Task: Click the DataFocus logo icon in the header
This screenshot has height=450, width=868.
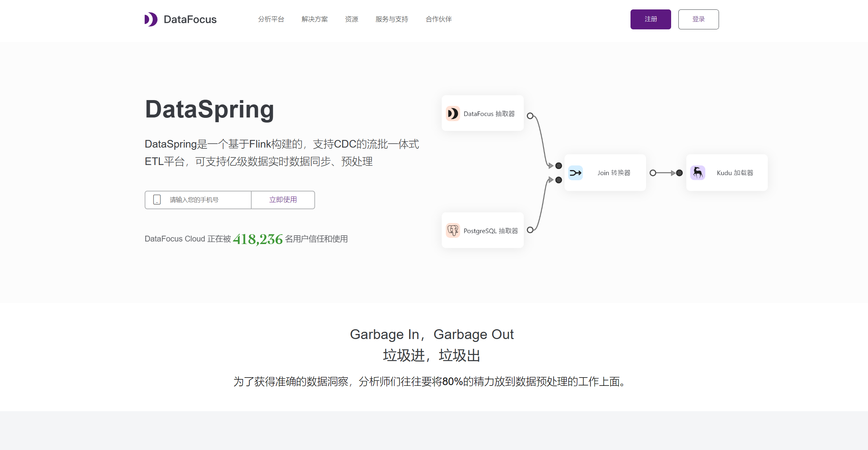Action: click(x=151, y=19)
